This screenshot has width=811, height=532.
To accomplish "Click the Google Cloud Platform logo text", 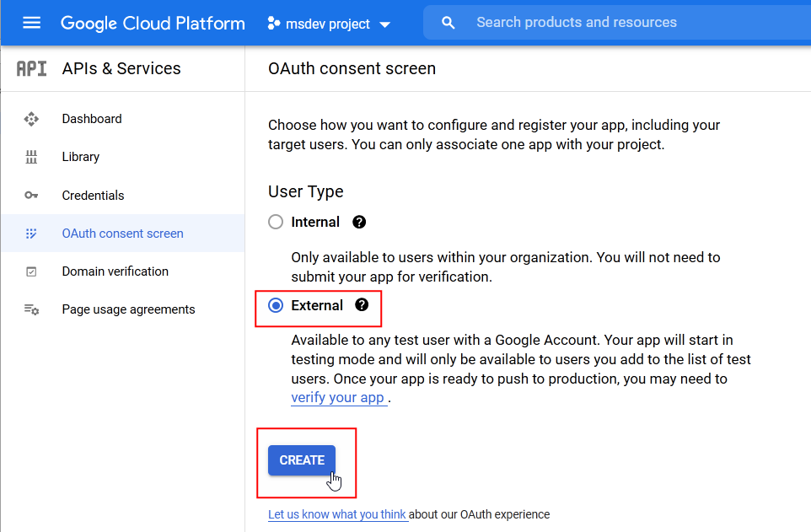I will coord(153,24).
